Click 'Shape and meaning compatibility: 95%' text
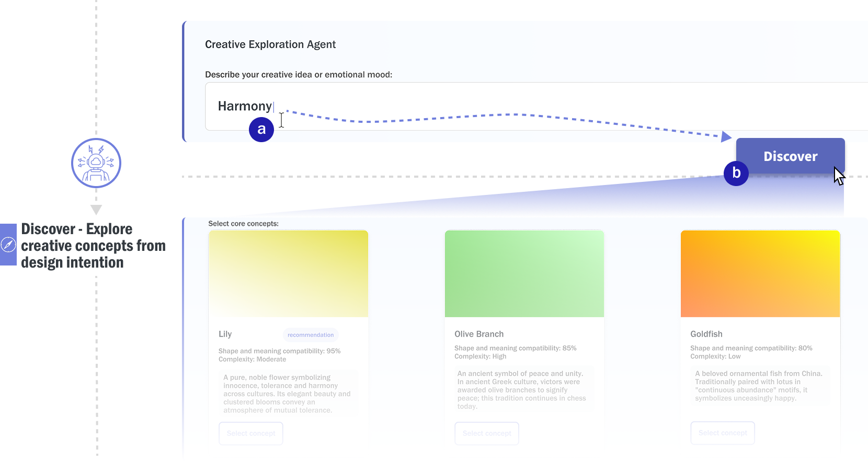 (279, 351)
